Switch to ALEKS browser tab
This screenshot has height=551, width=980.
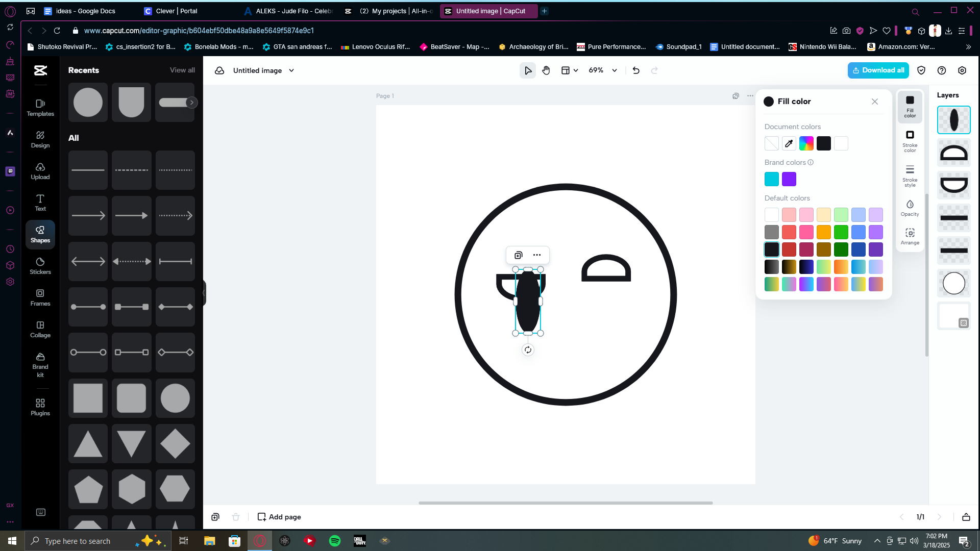pyautogui.click(x=289, y=11)
